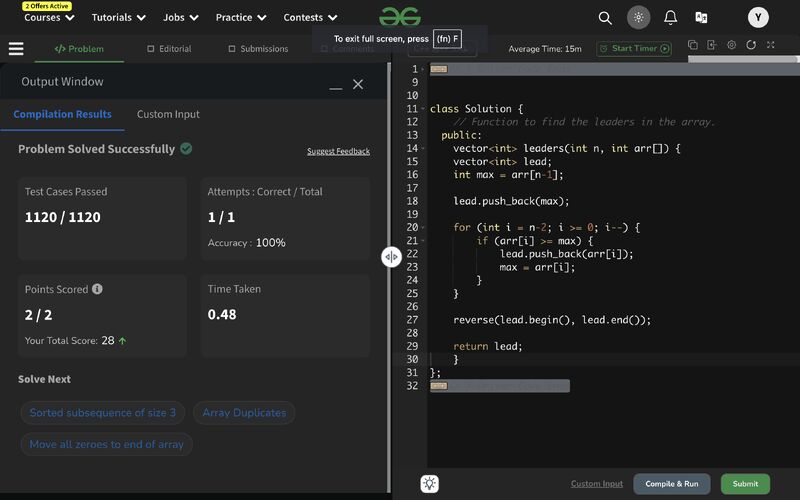Copy code using the copy icon
Image resolution: width=800 pixels, height=500 pixels.
[693, 45]
